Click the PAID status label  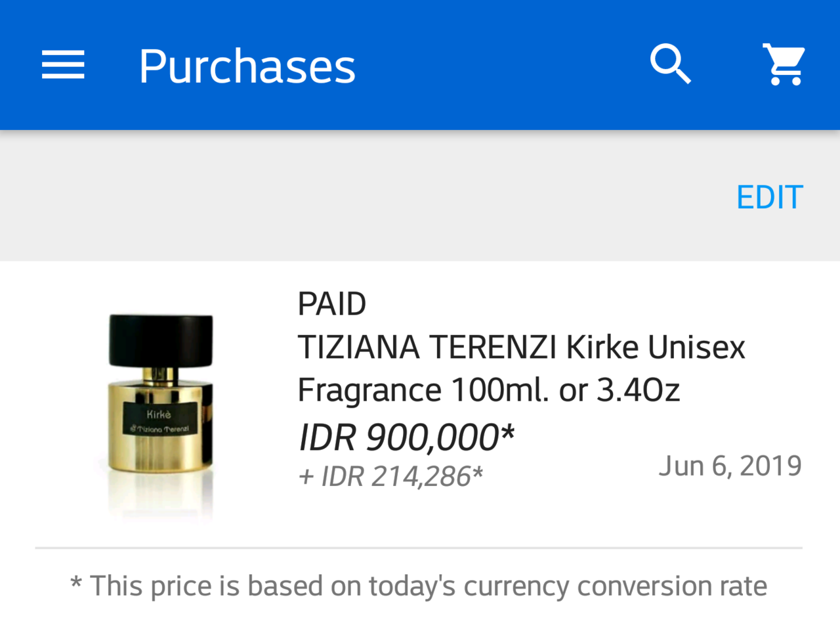point(331,303)
